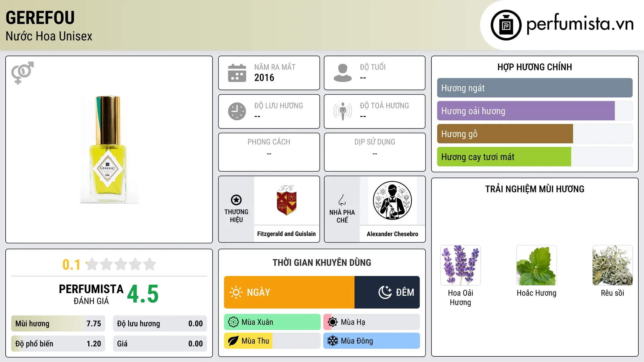Viewport: 644px width, 362px height.
Task: Click the Mùi hương score 7.75 row
Action: (58, 324)
